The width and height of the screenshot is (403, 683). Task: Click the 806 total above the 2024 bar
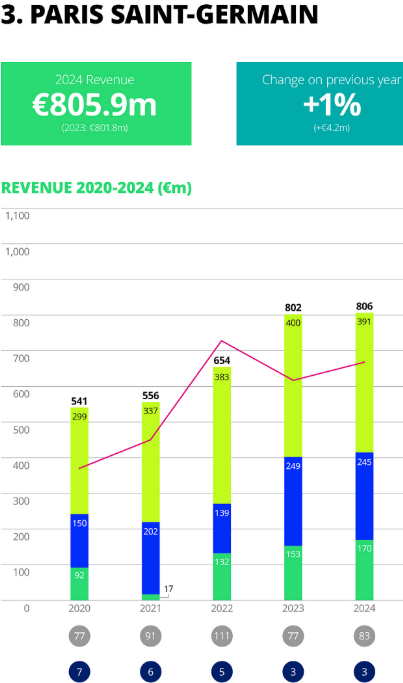(x=364, y=306)
